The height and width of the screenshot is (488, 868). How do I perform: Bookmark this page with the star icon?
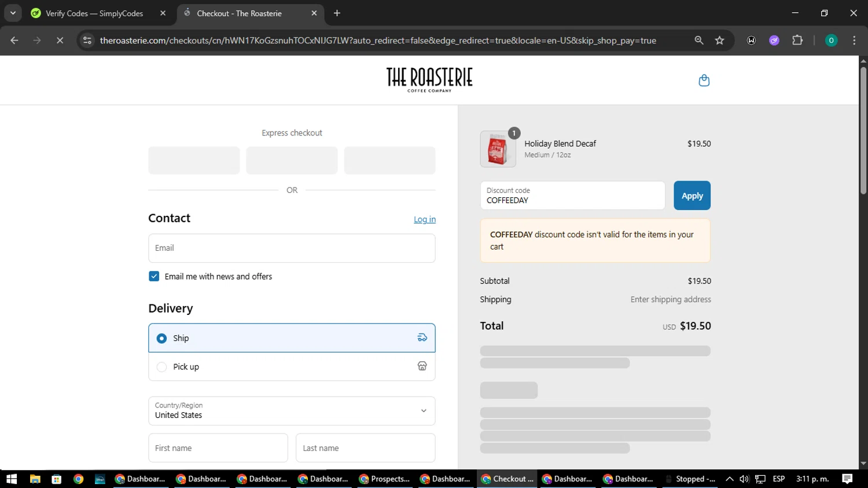tap(720, 41)
